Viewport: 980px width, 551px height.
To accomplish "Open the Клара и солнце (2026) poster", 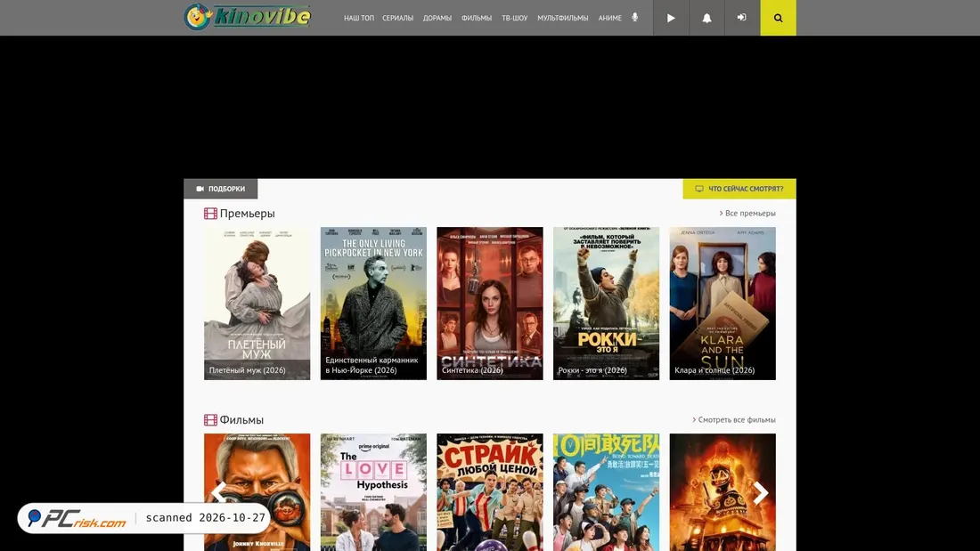I will point(723,303).
